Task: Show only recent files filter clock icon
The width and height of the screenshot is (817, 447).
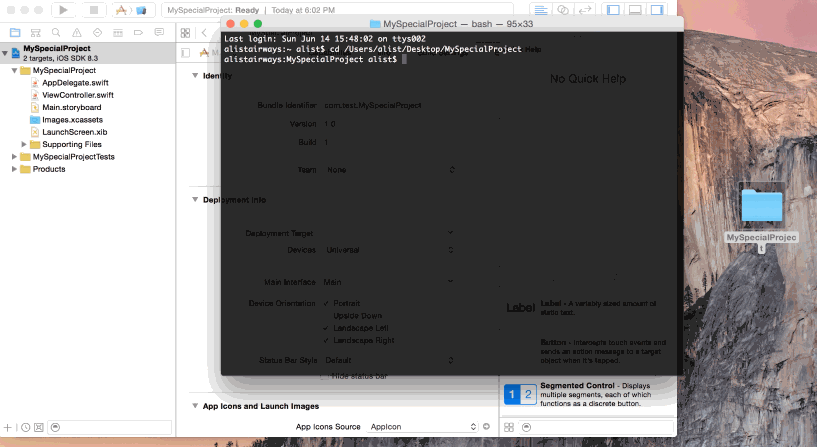Action: tap(26, 427)
